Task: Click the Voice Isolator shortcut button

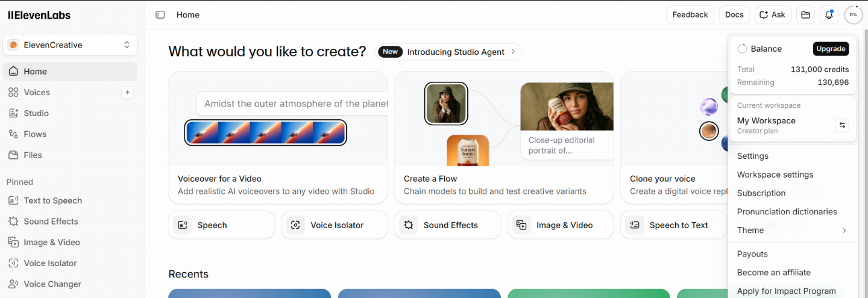Action: [335, 225]
